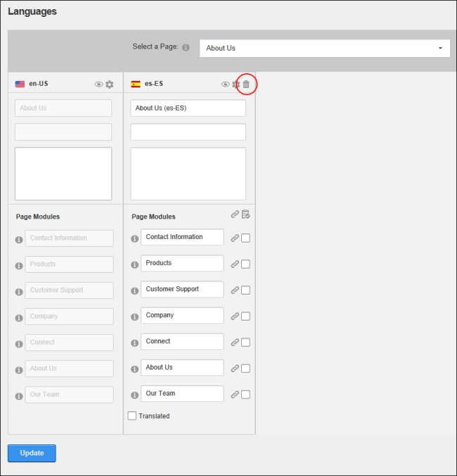
Task: Click the trash icon to delete es-ES translation
Action: (246, 84)
